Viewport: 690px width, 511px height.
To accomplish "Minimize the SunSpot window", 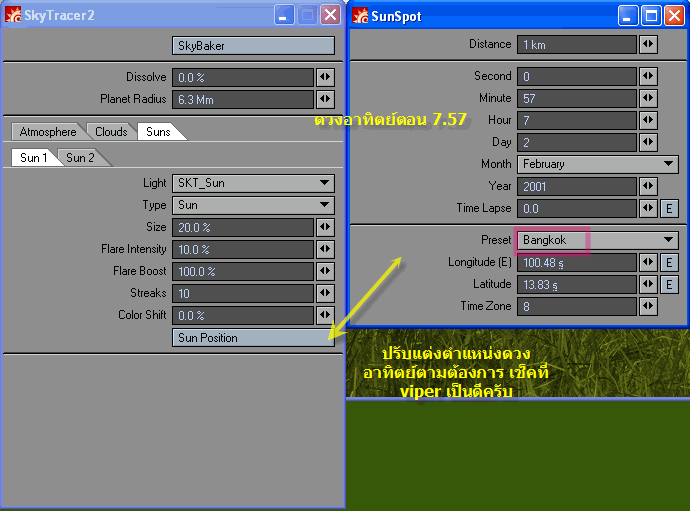I will 628,16.
